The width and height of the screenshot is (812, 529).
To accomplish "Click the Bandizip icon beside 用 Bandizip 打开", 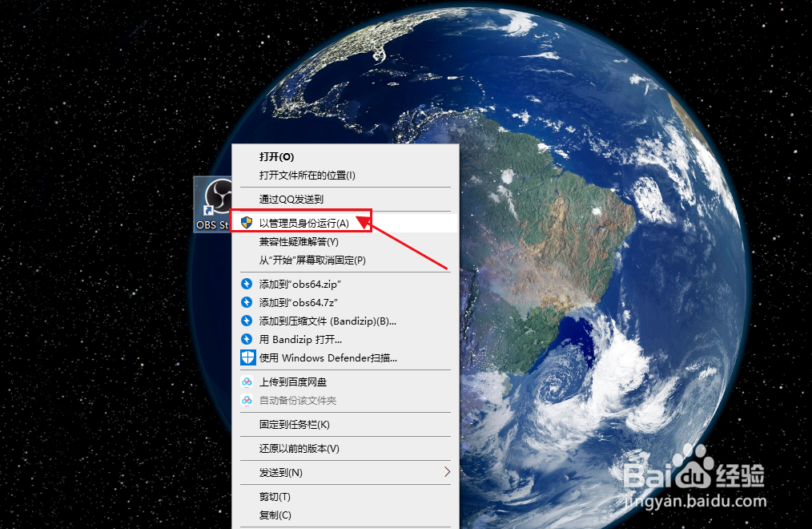I will pyautogui.click(x=247, y=339).
